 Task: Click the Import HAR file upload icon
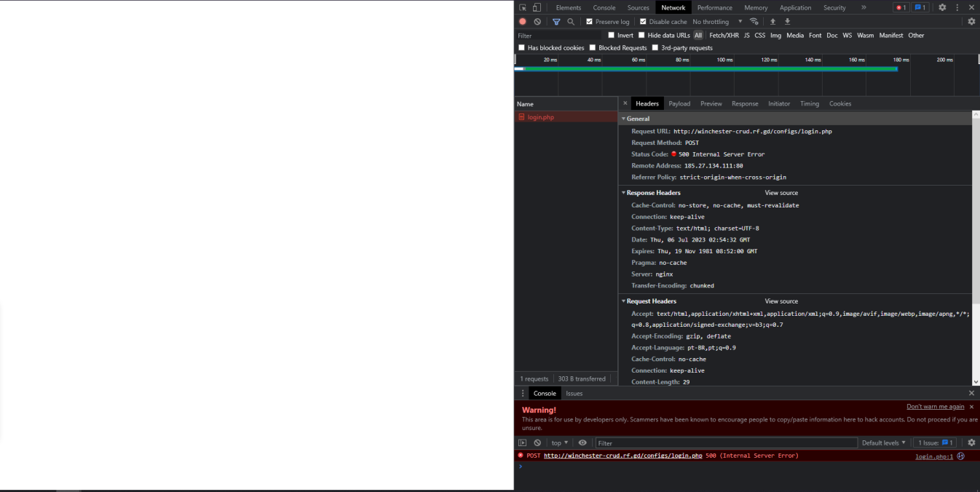[x=773, y=22]
